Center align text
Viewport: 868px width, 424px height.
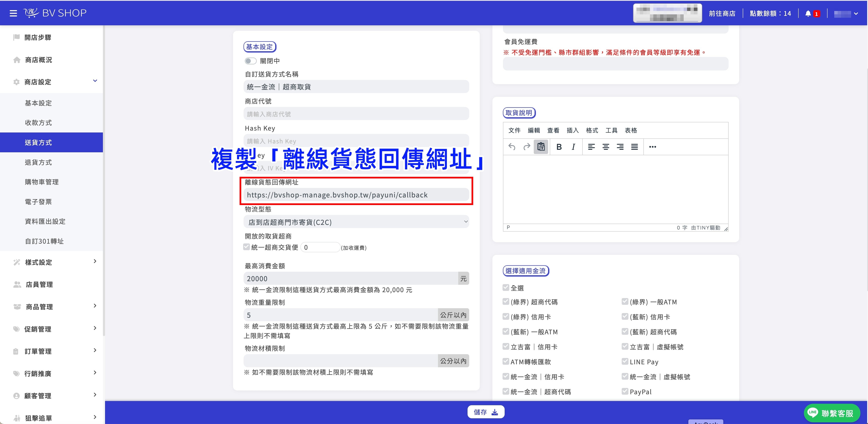click(606, 147)
